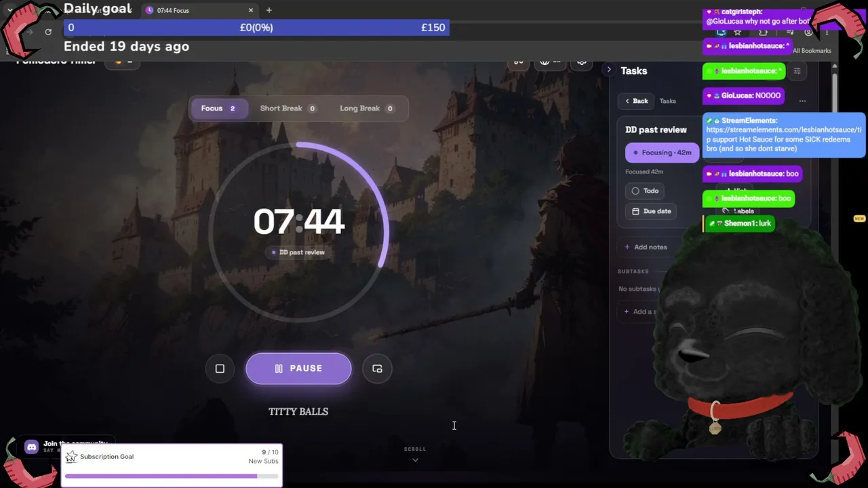Click the "Shemon1: lurk" chat message
The width and height of the screenshot is (868, 488).
[x=740, y=224]
